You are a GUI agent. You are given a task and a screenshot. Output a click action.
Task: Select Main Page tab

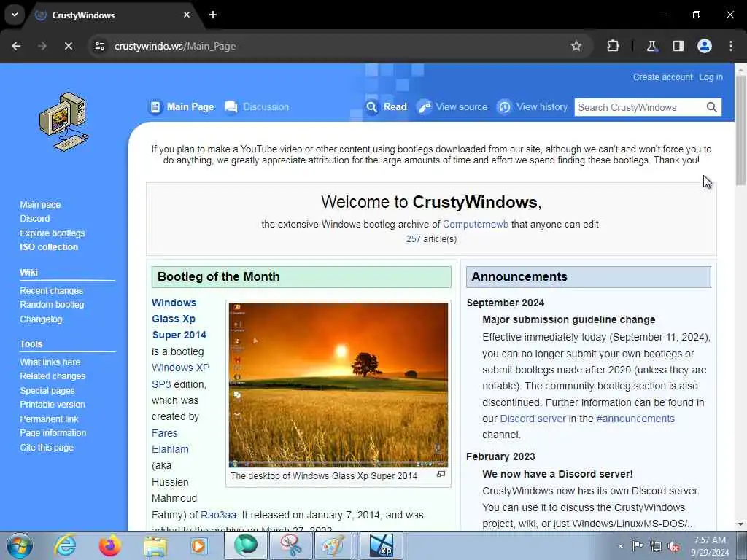click(x=182, y=107)
